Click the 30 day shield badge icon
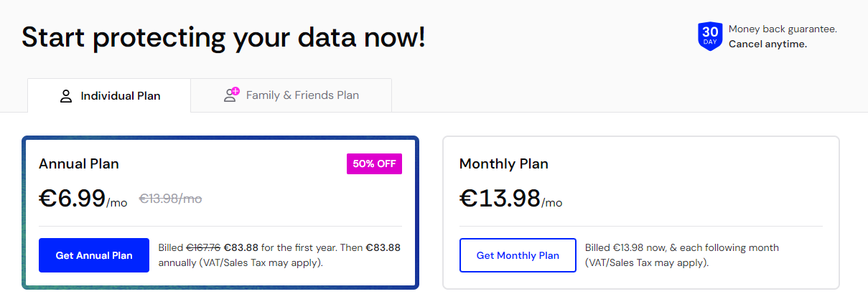The image size is (868, 294). pyautogui.click(x=709, y=37)
